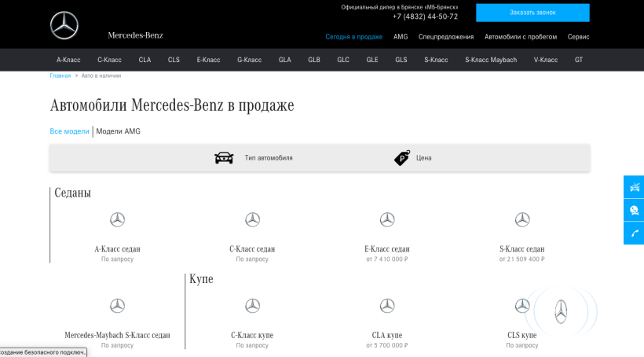
Task: Select A-Класс in model navigation bar
Action: (68, 60)
